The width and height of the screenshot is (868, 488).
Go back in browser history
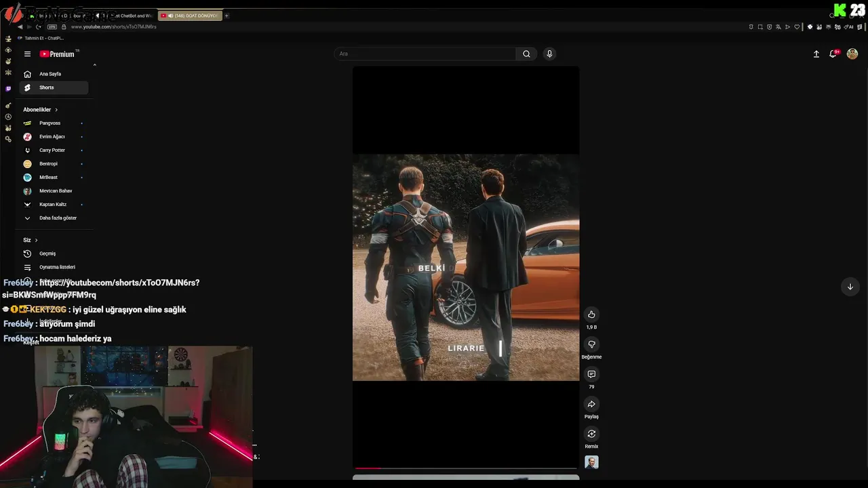click(20, 26)
